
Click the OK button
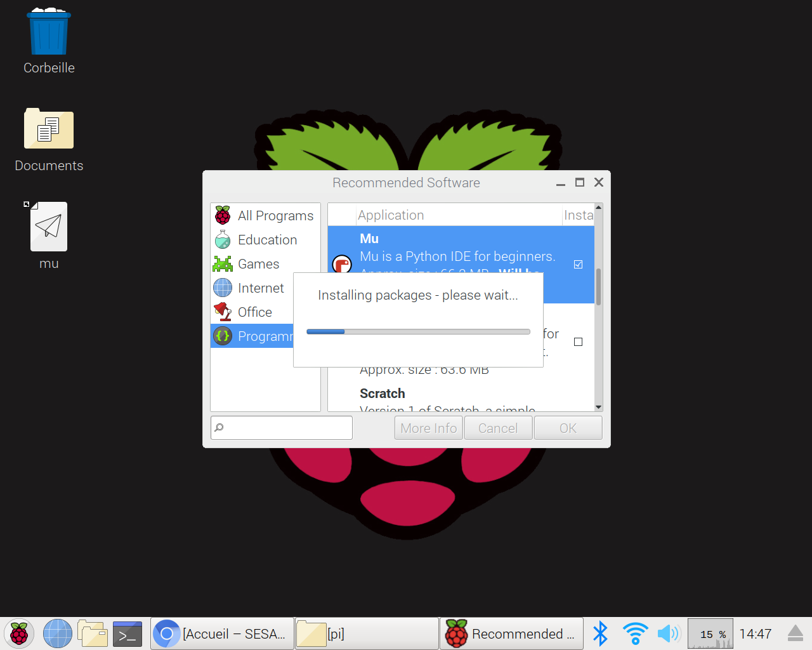pos(568,428)
